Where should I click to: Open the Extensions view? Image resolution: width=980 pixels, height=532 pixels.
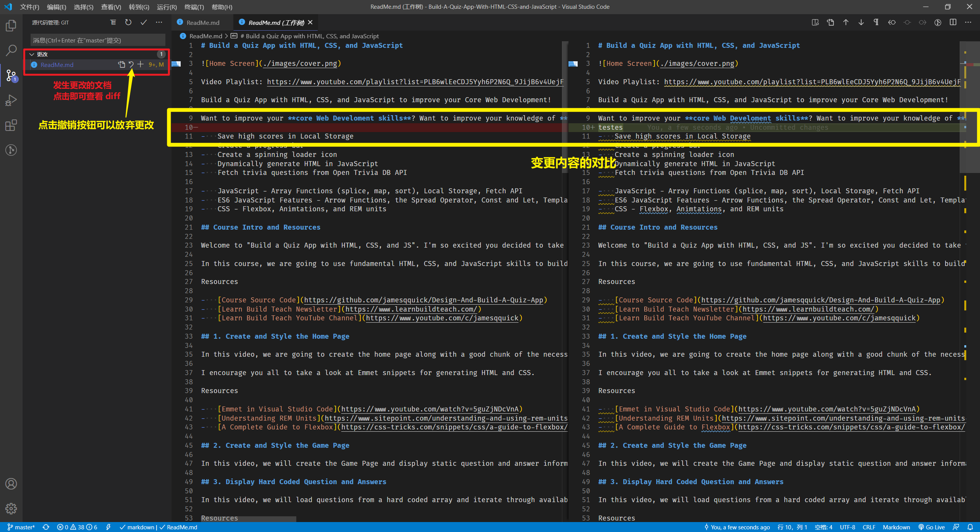pyautogui.click(x=11, y=125)
